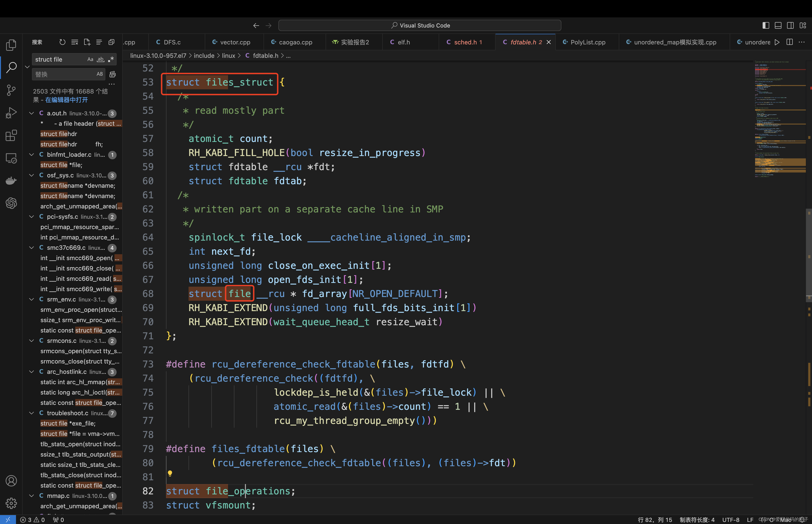Open the Explorer view in activity bar
The width and height of the screenshot is (812, 524).
(11, 45)
